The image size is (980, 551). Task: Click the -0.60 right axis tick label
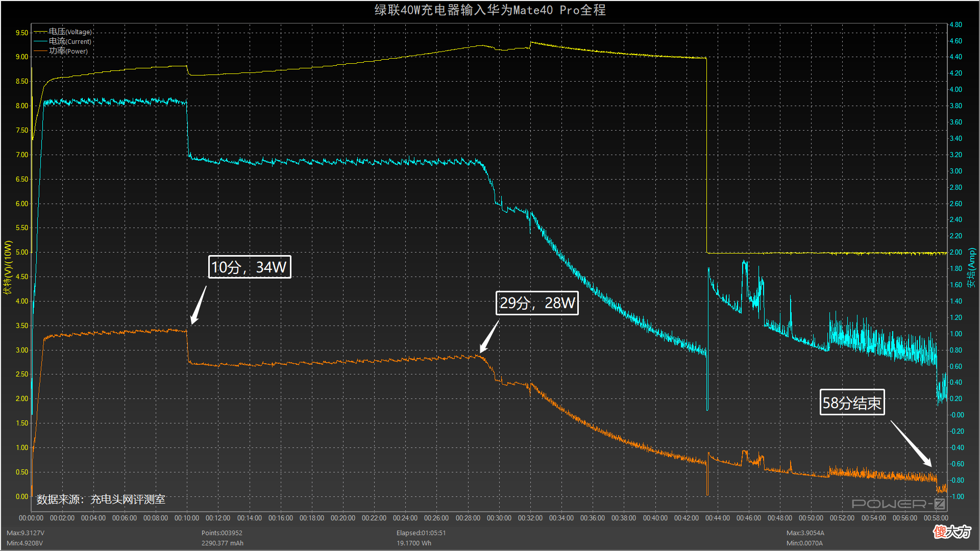pos(957,464)
